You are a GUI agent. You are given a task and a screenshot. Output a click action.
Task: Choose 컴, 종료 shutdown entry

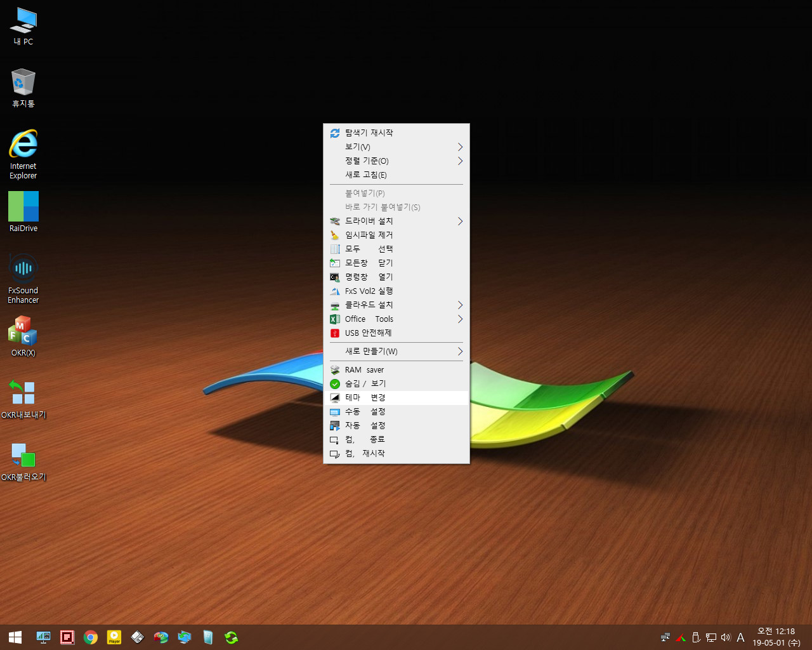396,439
